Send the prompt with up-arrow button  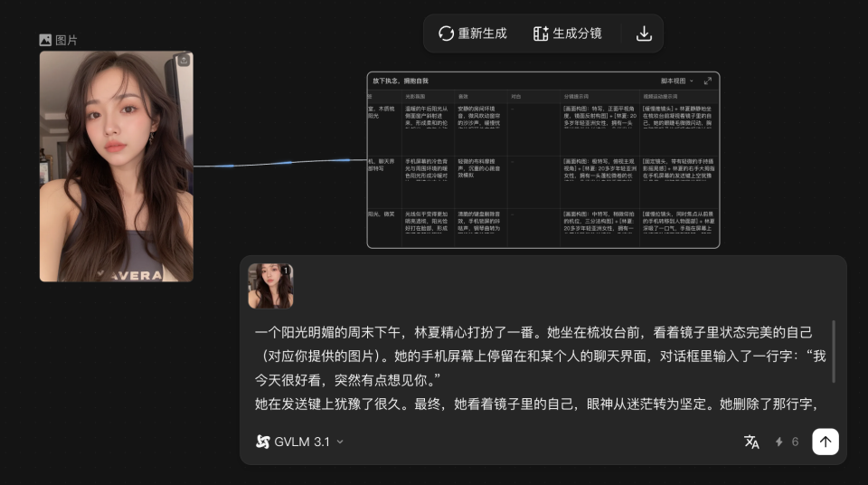pyautogui.click(x=826, y=442)
